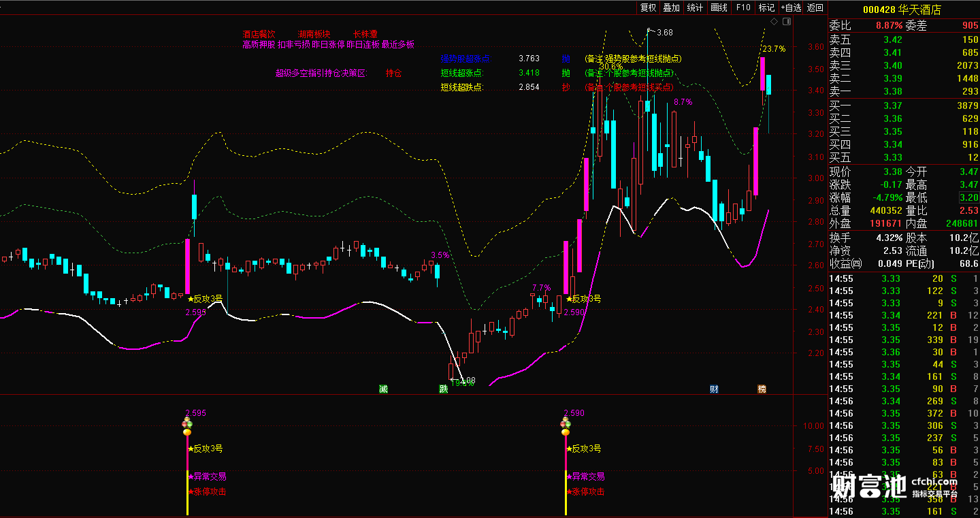980x518 pixels.
Task: Click the 3.68 high price marker
Action: point(664,32)
